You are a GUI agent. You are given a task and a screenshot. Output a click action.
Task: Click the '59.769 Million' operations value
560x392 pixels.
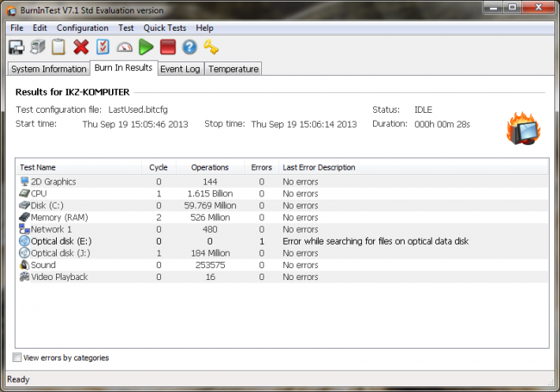(210, 206)
